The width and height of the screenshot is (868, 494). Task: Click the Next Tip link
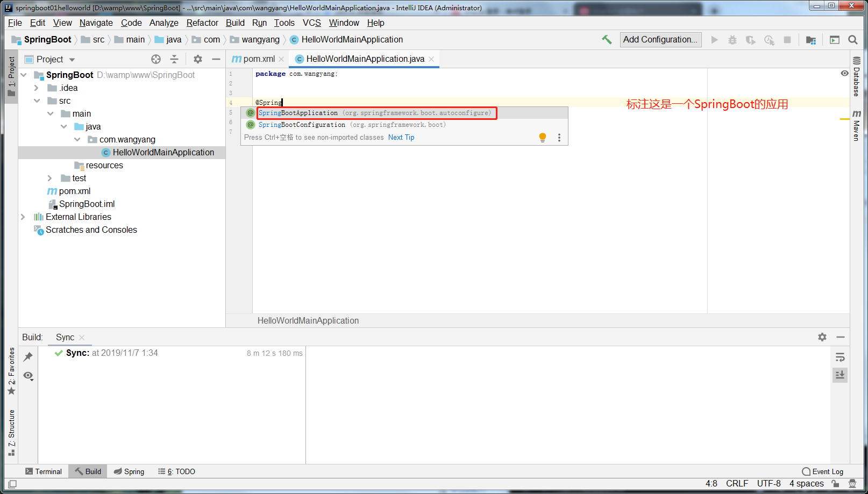coord(401,138)
